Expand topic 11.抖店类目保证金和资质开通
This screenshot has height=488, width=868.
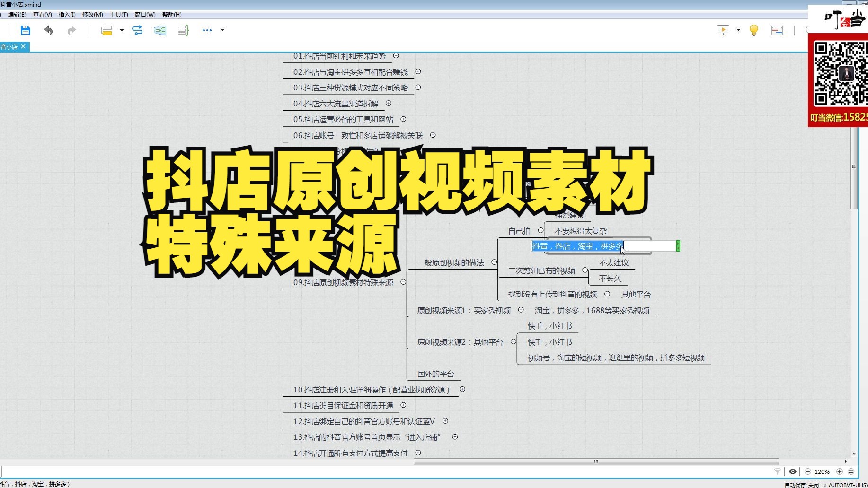pyautogui.click(x=403, y=405)
